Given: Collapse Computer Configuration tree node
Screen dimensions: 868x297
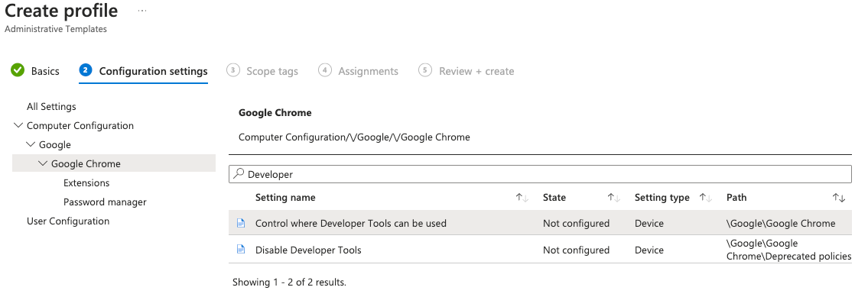Looking at the screenshot, I should point(18,125).
